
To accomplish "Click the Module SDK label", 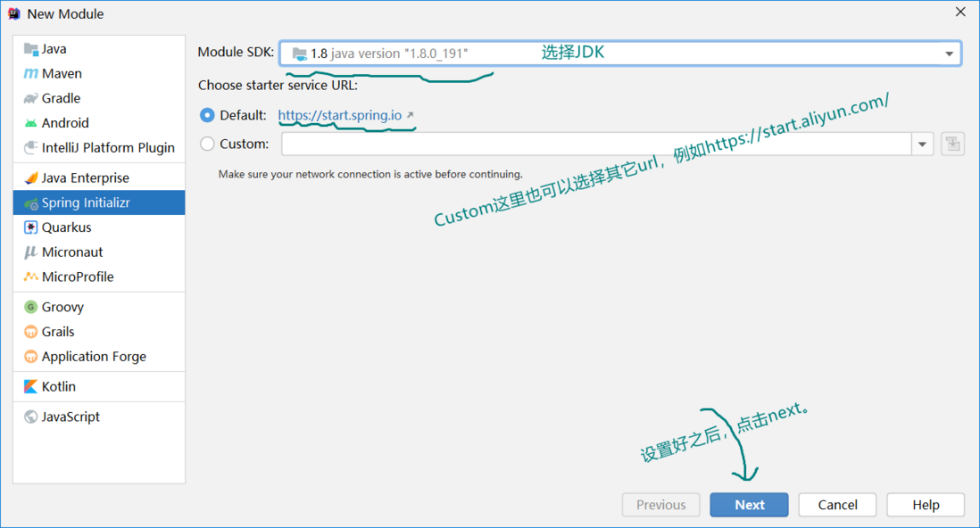I will click(236, 52).
